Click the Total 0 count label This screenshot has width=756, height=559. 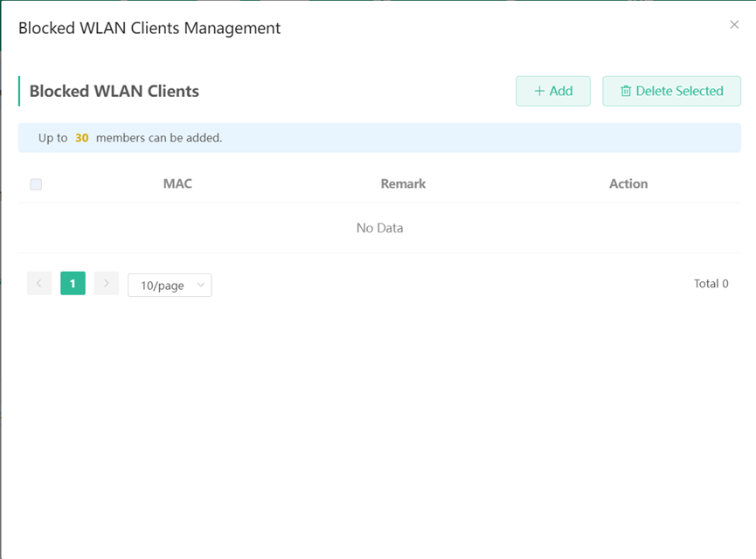coord(711,284)
